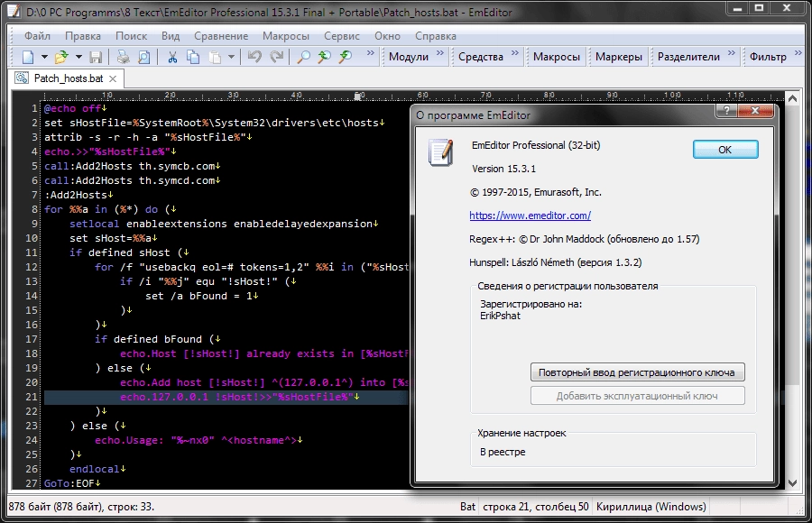Create a new document with the New icon
Screen dimensions: 812x523
(27, 57)
